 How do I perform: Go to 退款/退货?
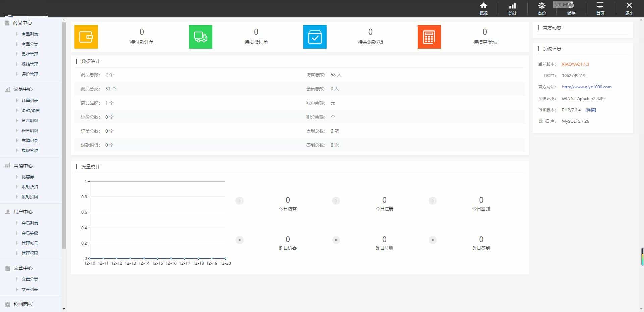click(31, 110)
